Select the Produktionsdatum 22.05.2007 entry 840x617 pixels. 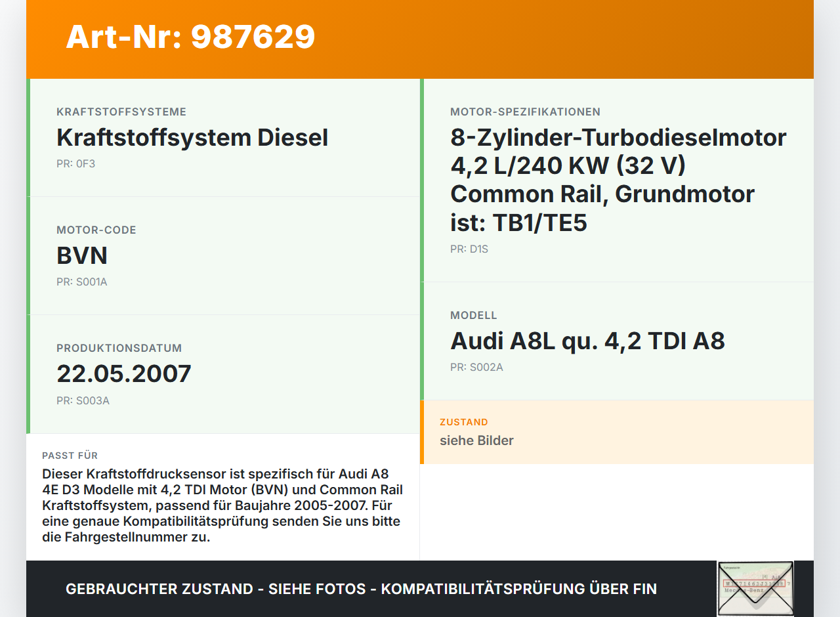click(123, 373)
